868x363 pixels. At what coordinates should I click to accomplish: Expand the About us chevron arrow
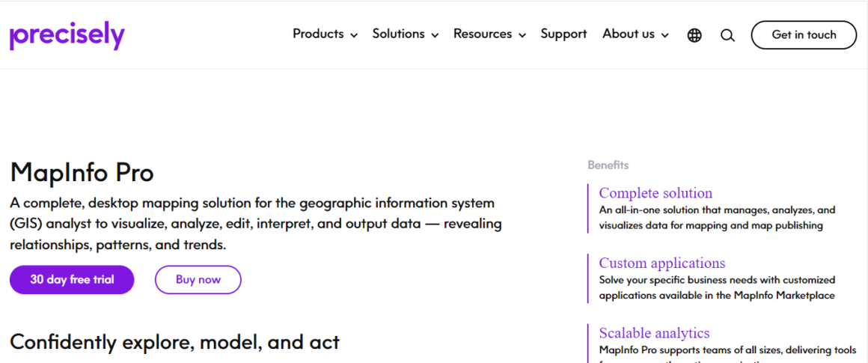click(x=664, y=35)
